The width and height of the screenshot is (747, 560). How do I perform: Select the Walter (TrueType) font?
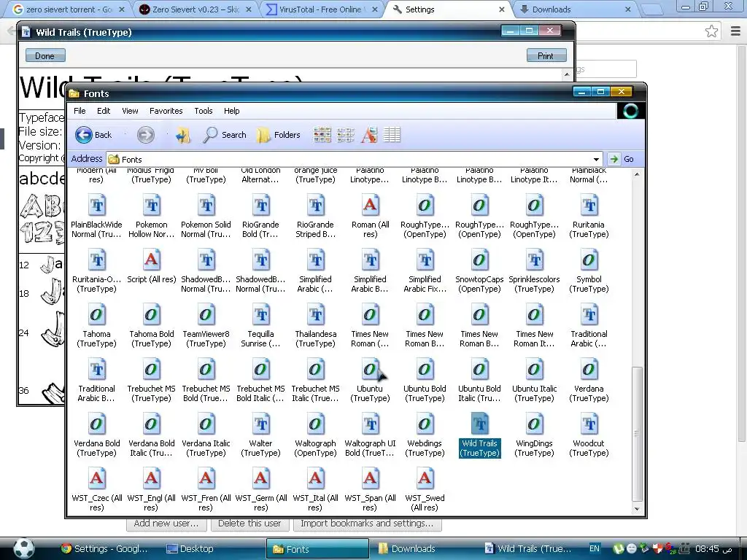coord(260,435)
